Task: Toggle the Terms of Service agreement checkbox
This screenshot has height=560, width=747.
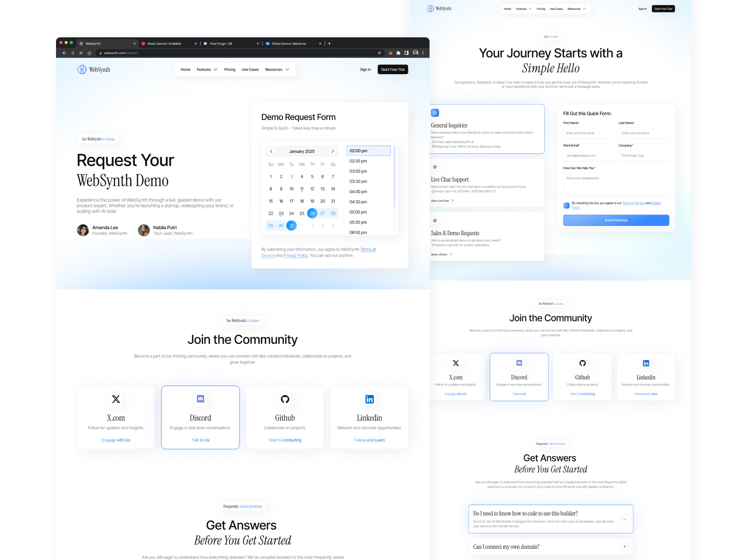Action: coord(566,205)
